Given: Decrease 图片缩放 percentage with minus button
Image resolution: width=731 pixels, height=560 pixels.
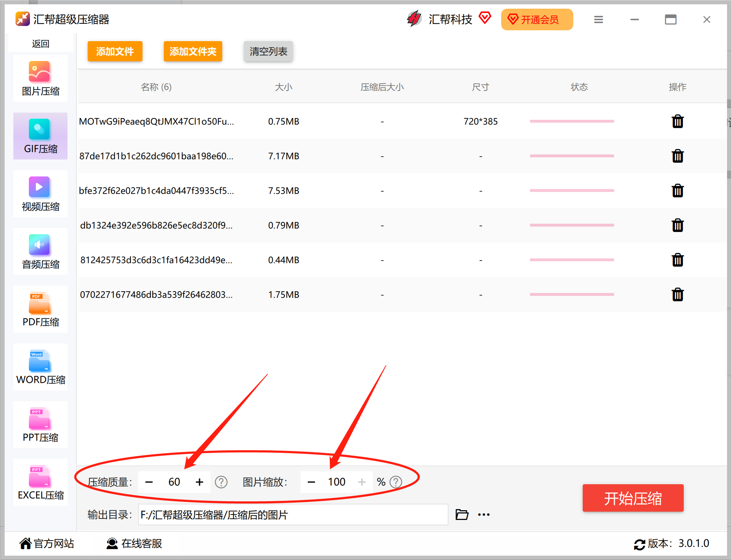Looking at the screenshot, I should point(311,482).
